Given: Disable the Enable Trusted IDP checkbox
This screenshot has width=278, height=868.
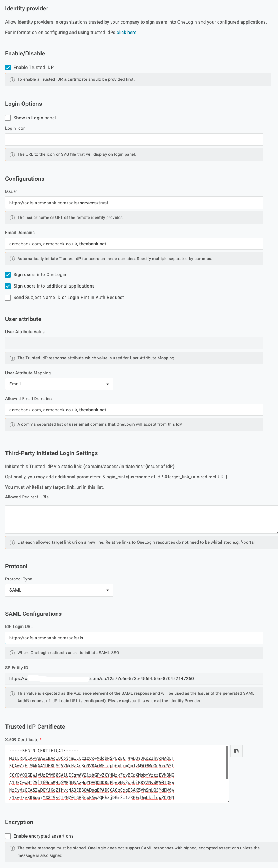Looking at the screenshot, I should coord(8,67).
